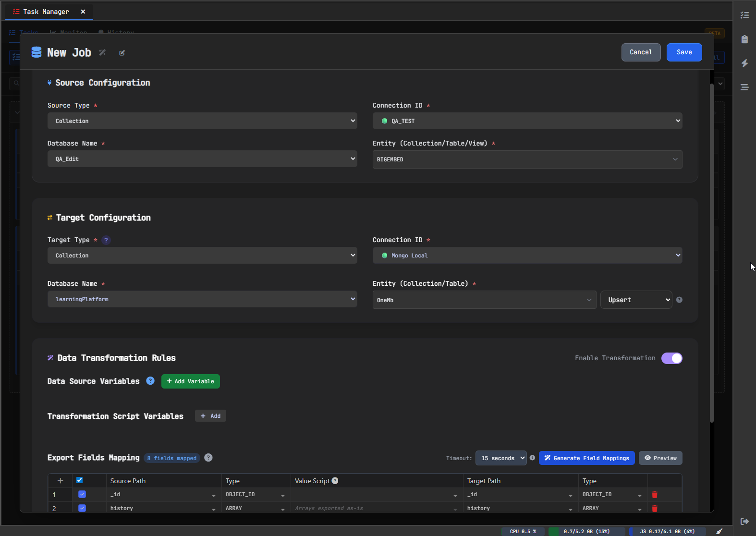Click the edit pencil icon beside New Job

tap(122, 53)
